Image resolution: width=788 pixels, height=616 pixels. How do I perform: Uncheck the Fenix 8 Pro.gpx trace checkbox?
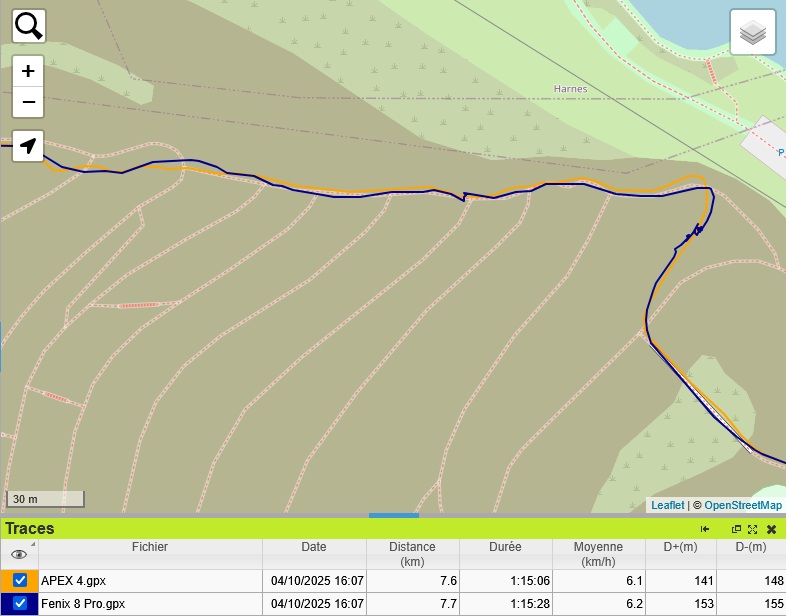click(20, 603)
